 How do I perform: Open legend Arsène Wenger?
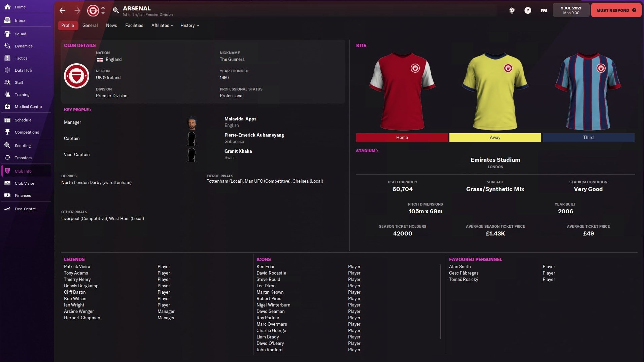coord(79,311)
